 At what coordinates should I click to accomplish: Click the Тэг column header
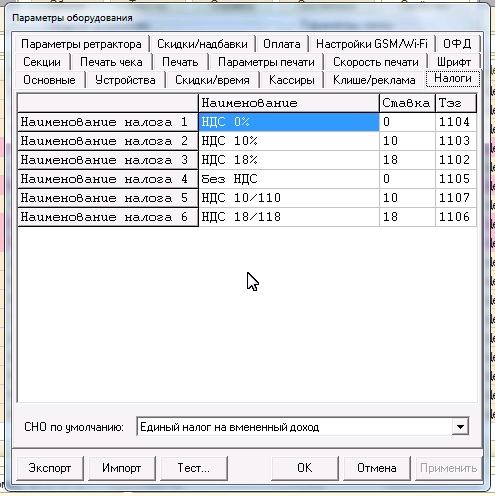pyautogui.click(x=456, y=103)
